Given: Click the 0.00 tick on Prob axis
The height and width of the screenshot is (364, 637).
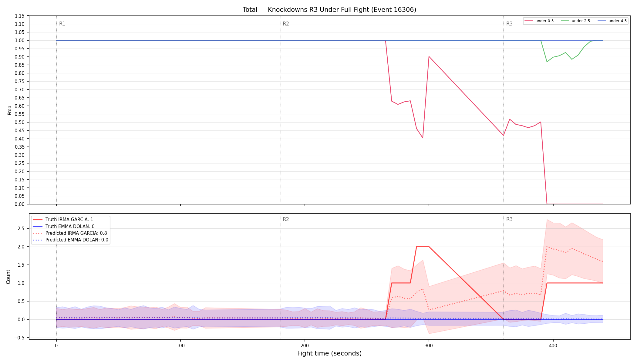Looking at the screenshot, I should [19, 204].
